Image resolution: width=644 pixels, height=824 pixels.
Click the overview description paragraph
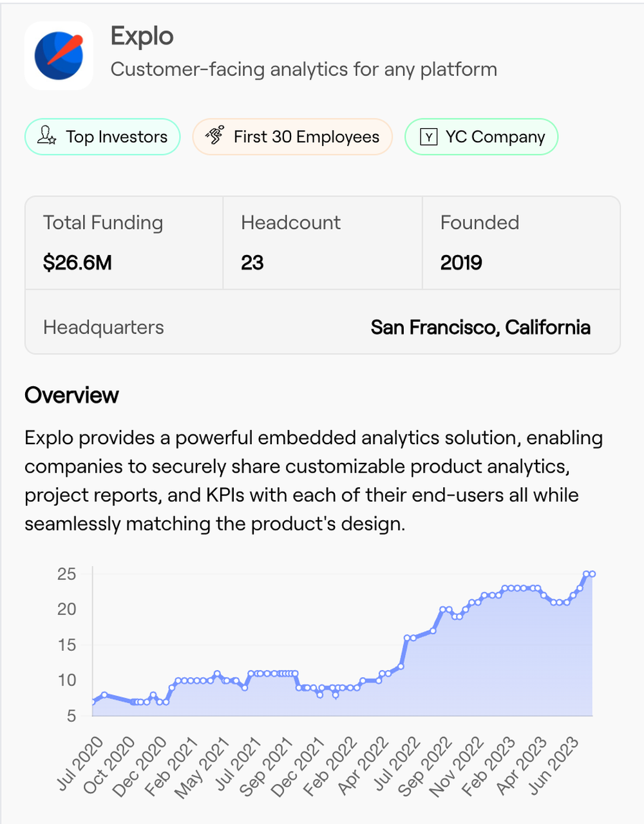pyautogui.click(x=314, y=481)
